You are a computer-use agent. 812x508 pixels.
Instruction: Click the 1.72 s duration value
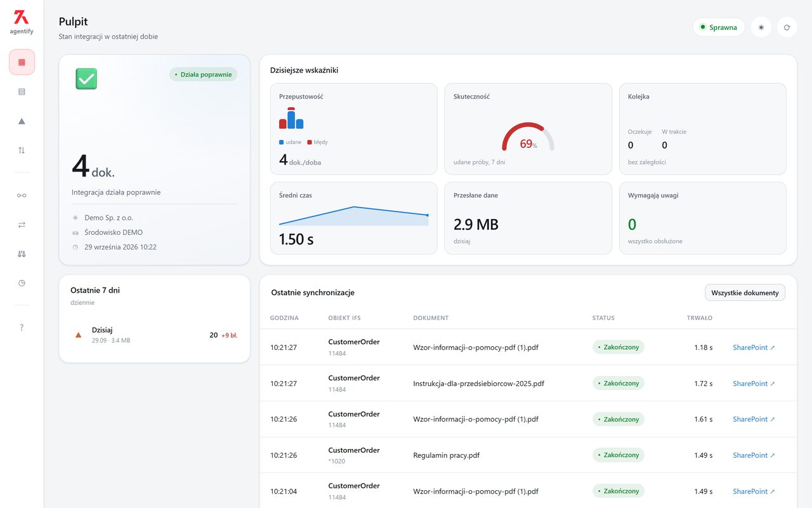pyautogui.click(x=703, y=384)
